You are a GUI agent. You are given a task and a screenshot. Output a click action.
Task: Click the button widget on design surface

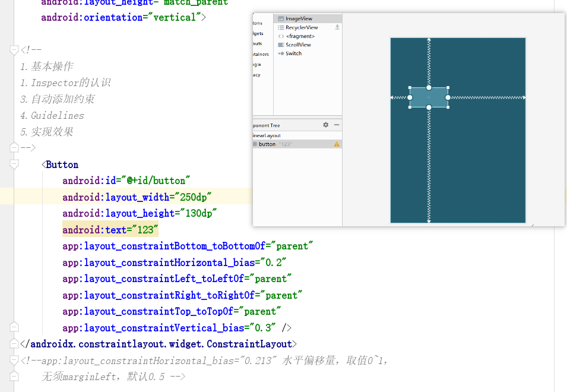click(x=429, y=97)
